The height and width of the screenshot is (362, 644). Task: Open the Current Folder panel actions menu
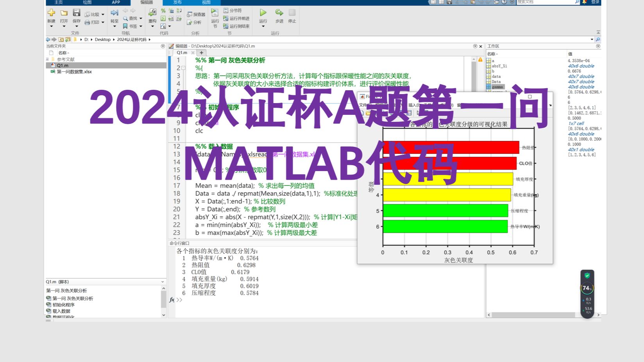click(163, 46)
